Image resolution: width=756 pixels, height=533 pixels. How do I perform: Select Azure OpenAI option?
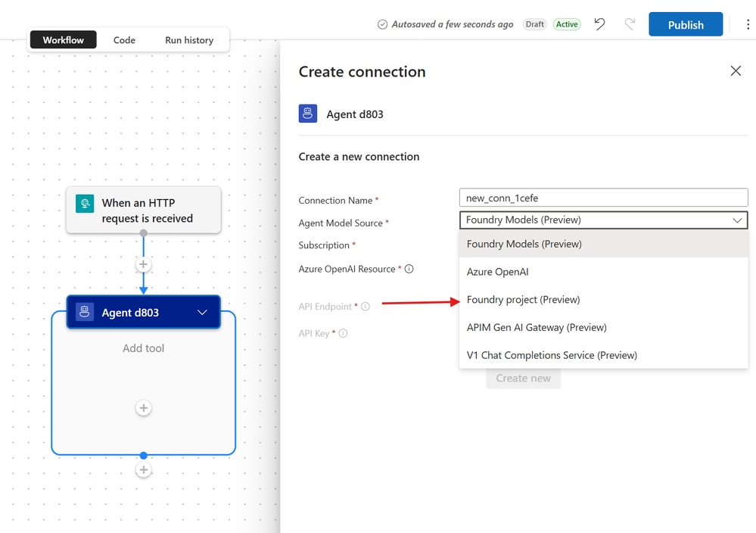603,272
